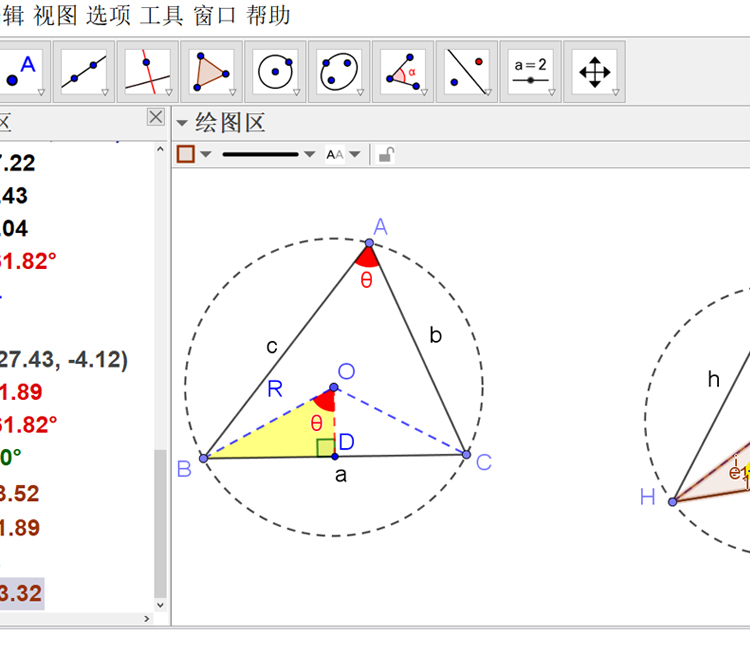Collapse the 绘图区 style bar triangle
The image size is (750, 649).
(x=182, y=123)
